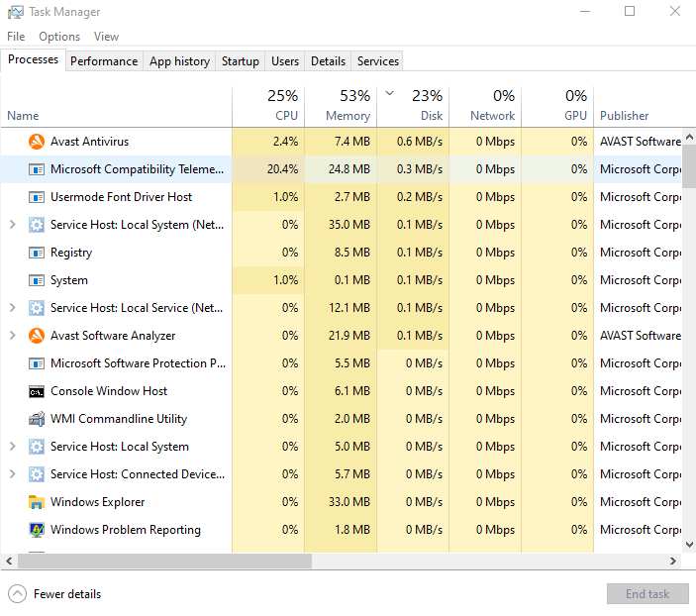This screenshot has height=616, width=696.
Task: Click the 2.4% CPU value cell
Action: coord(268,142)
